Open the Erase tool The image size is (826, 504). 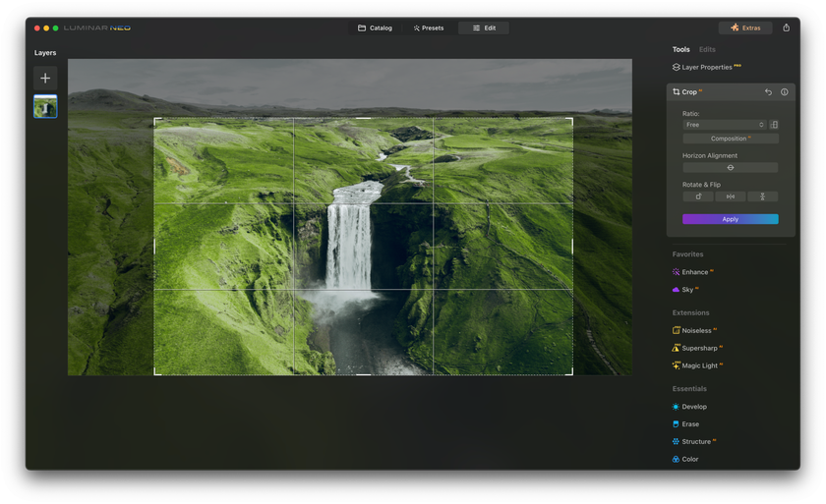(x=686, y=424)
